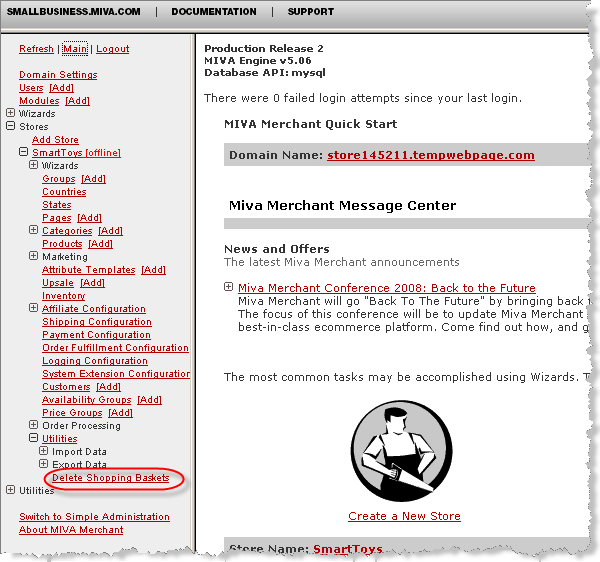Click [Add] next to Categories
600x562 pixels.
110,231
